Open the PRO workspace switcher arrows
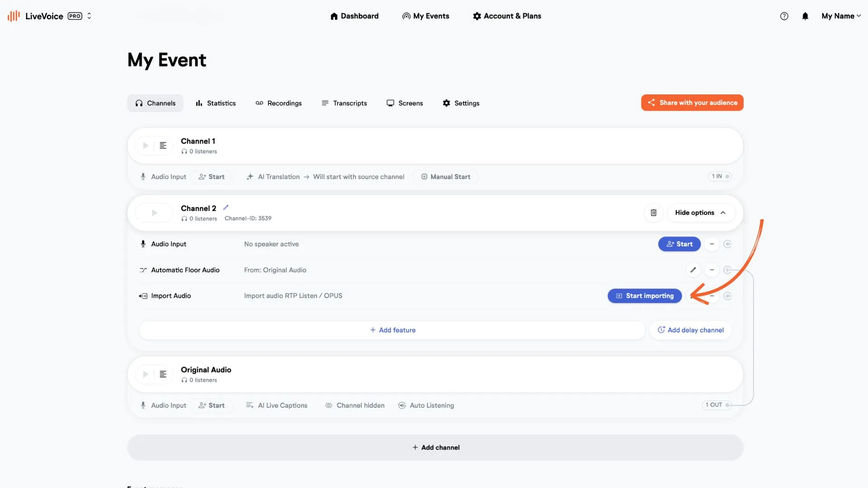This screenshot has width=868, height=488. click(89, 16)
